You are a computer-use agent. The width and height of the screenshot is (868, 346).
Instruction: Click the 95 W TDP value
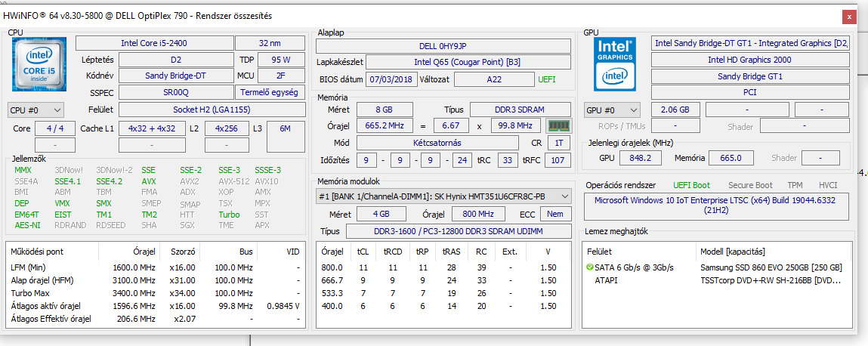click(281, 60)
